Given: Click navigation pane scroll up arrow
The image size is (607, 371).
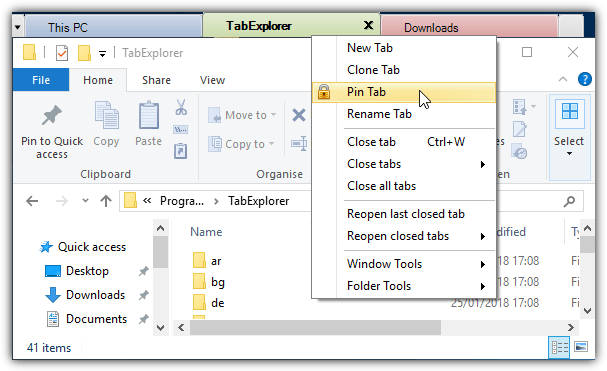Looking at the screenshot, I should (160, 228).
